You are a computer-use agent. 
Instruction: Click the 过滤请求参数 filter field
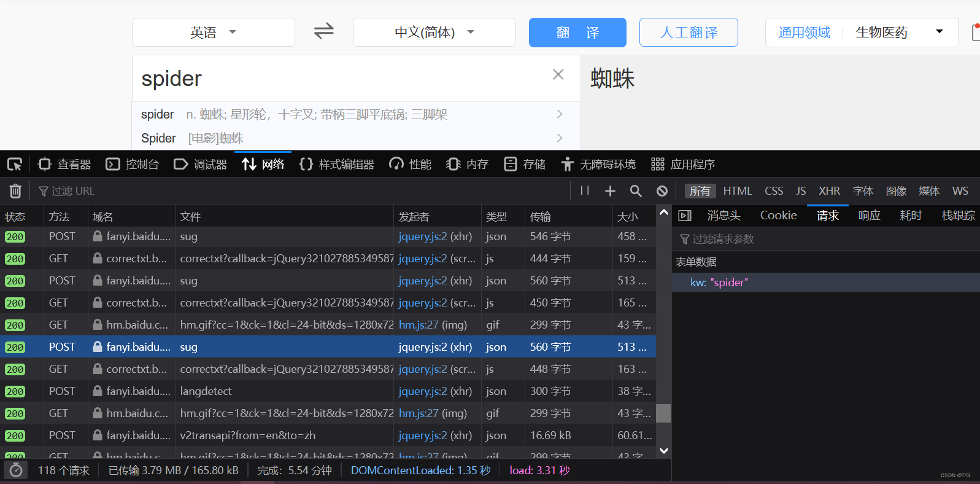[826, 239]
